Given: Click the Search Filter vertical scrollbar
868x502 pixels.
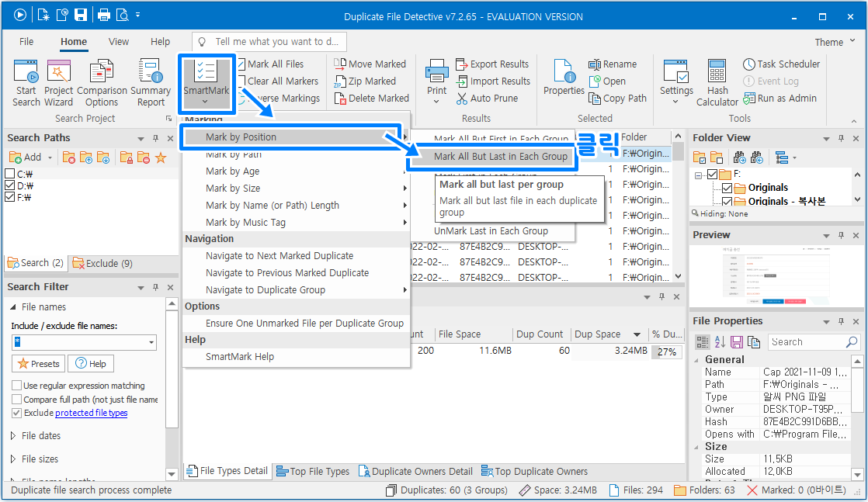Looking at the screenshot, I should (172, 387).
